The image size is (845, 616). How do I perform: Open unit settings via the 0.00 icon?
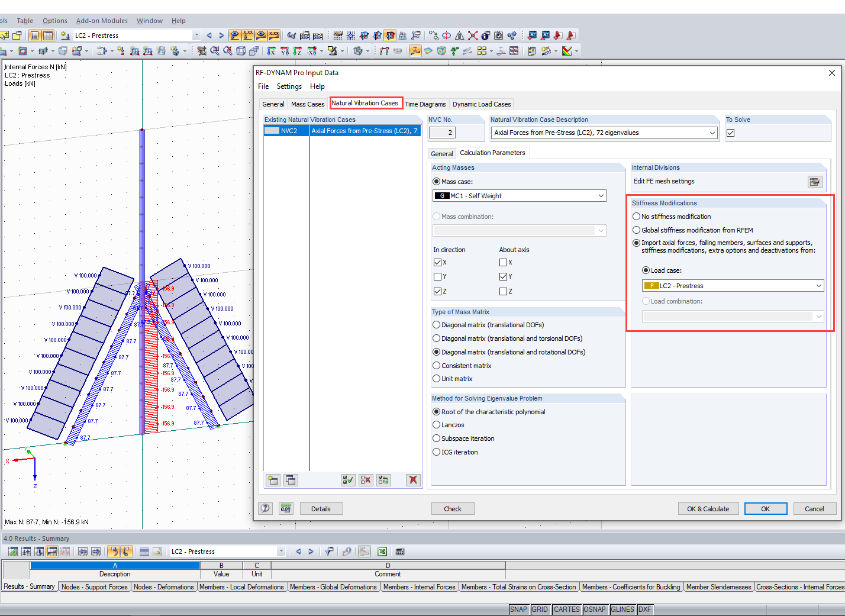point(286,508)
